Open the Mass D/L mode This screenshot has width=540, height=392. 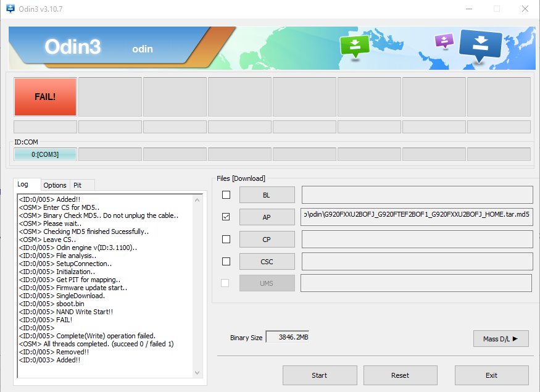pyautogui.click(x=501, y=339)
